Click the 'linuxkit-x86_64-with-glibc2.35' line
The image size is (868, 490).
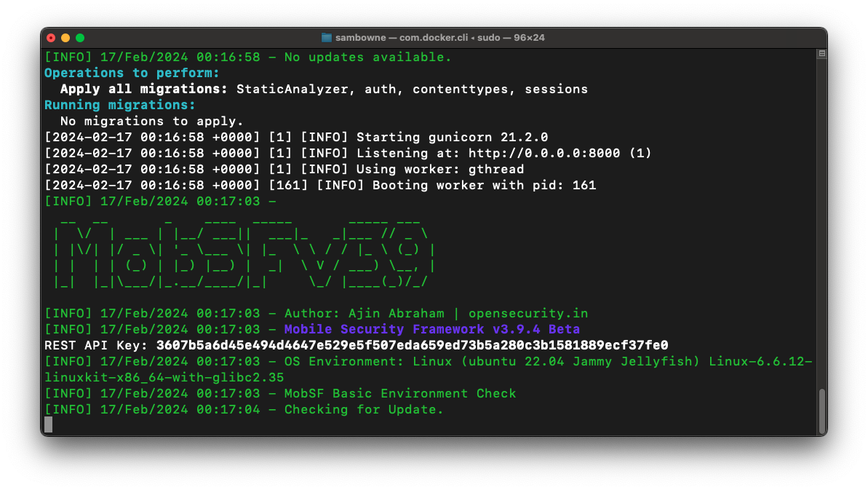[164, 378]
